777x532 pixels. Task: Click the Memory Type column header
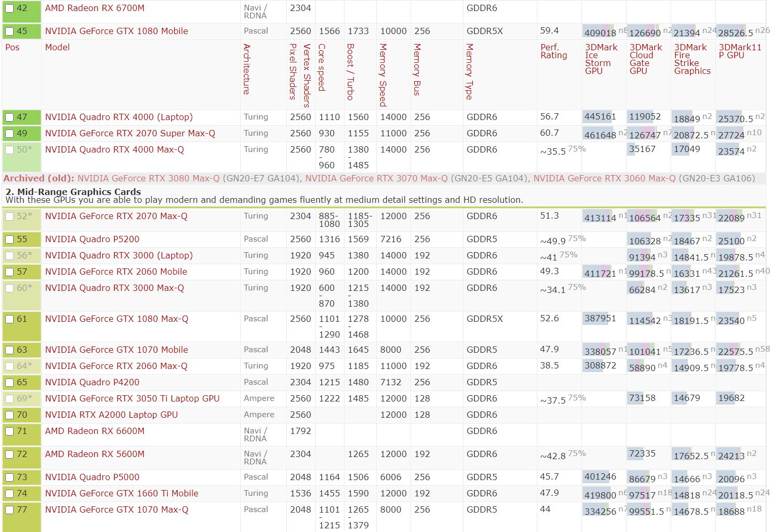pyautogui.click(x=469, y=71)
